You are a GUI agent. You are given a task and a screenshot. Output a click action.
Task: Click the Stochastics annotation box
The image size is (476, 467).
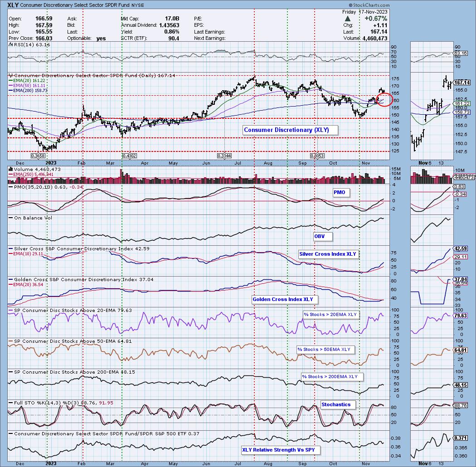(338, 405)
